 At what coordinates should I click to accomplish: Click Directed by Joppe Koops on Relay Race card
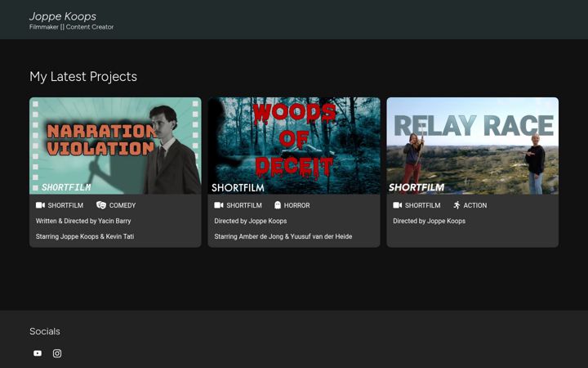429,221
